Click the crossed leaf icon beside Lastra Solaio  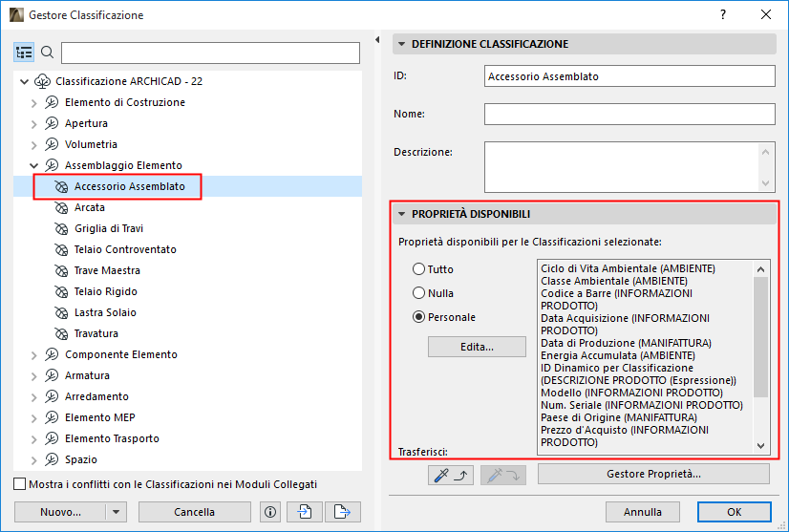click(x=61, y=312)
